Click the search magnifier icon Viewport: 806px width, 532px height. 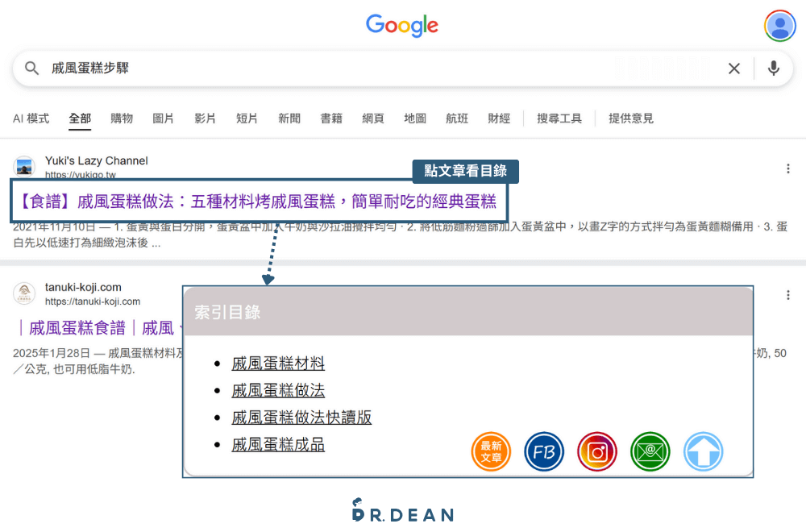31,68
